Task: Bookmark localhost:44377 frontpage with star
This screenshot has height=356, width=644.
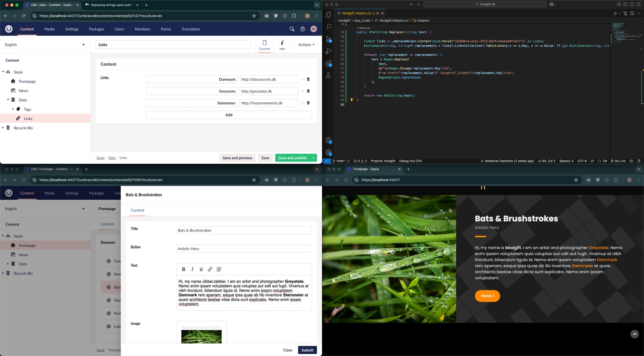Action: [x=576, y=180]
